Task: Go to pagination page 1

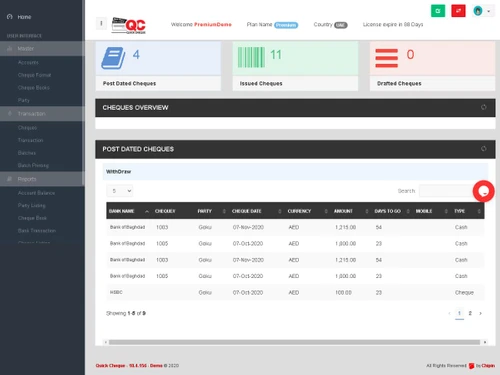Action: point(459,313)
